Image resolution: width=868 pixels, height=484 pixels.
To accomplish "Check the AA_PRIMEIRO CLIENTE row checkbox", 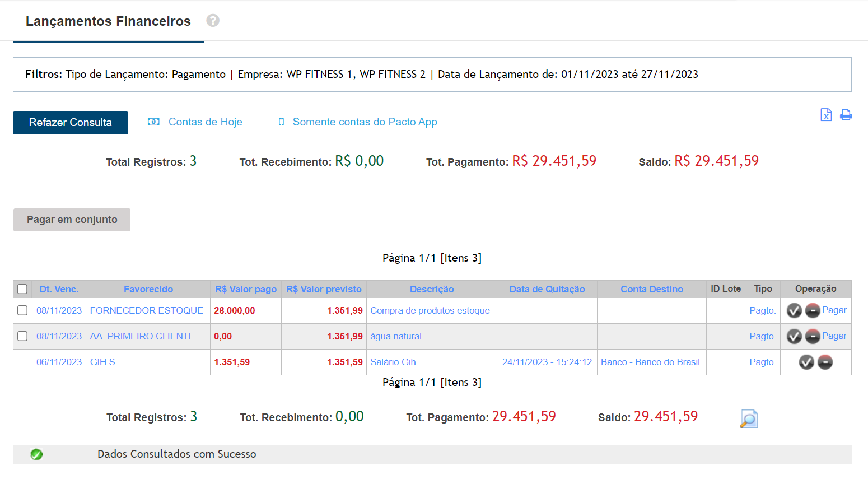I will (22, 336).
